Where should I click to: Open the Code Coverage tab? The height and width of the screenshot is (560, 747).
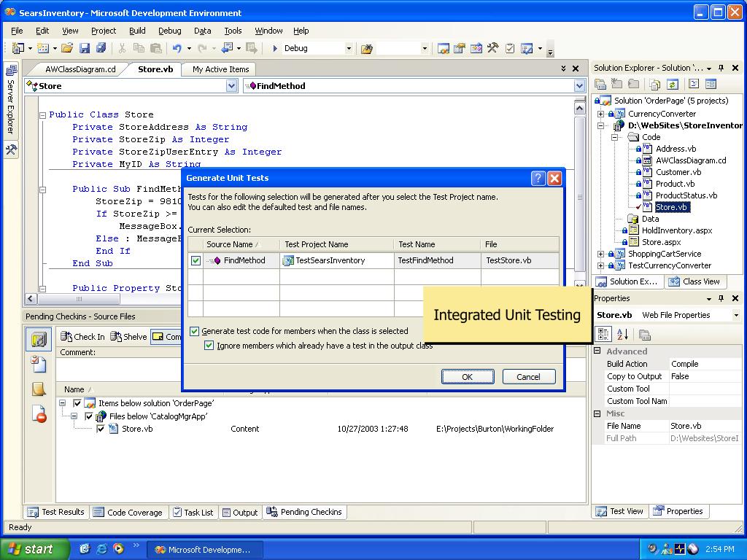point(128,513)
